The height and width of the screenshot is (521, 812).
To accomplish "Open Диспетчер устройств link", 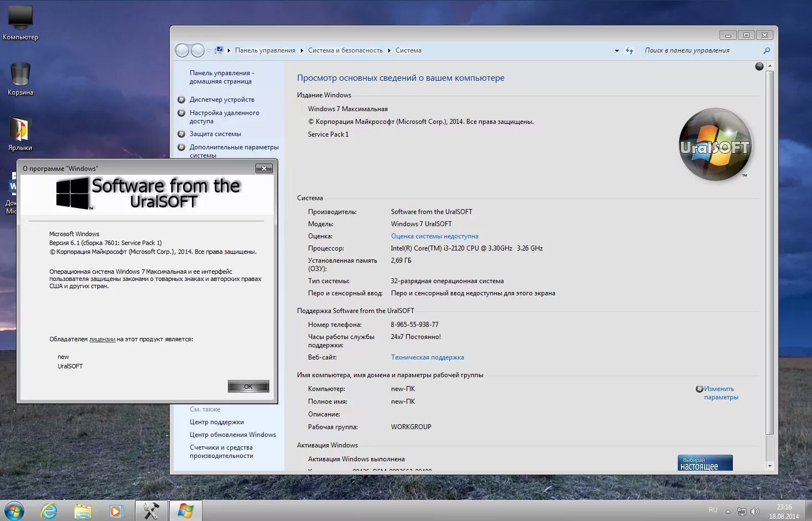I will point(222,100).
